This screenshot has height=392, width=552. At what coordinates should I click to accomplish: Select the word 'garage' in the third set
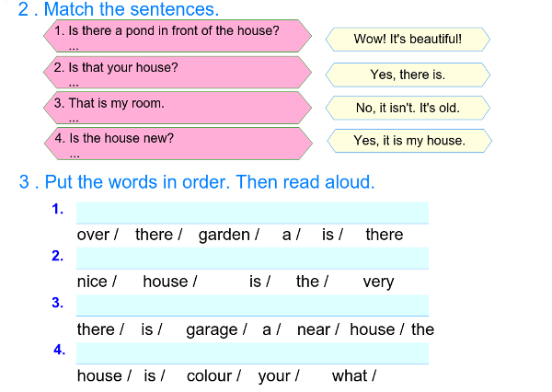point(212,329)
